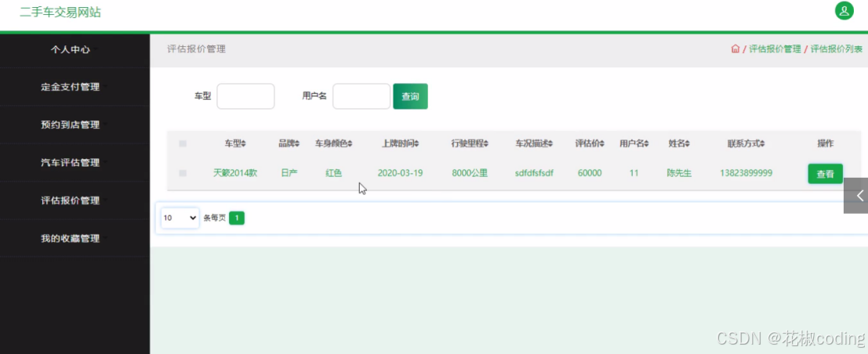Toggle the select-all checkbox in table header
This screenshot has height=354, width=868.
(x=183, y=144)
